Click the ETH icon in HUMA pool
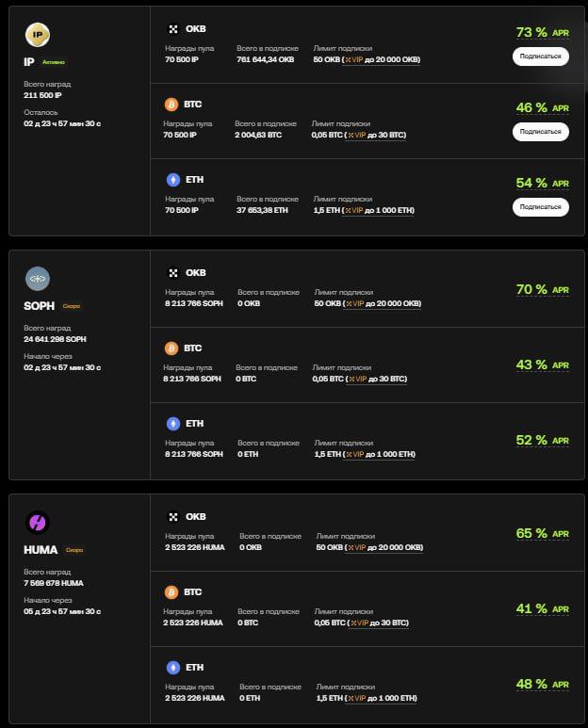This screenshot has width=588, height=728. [x=172, y=668]
